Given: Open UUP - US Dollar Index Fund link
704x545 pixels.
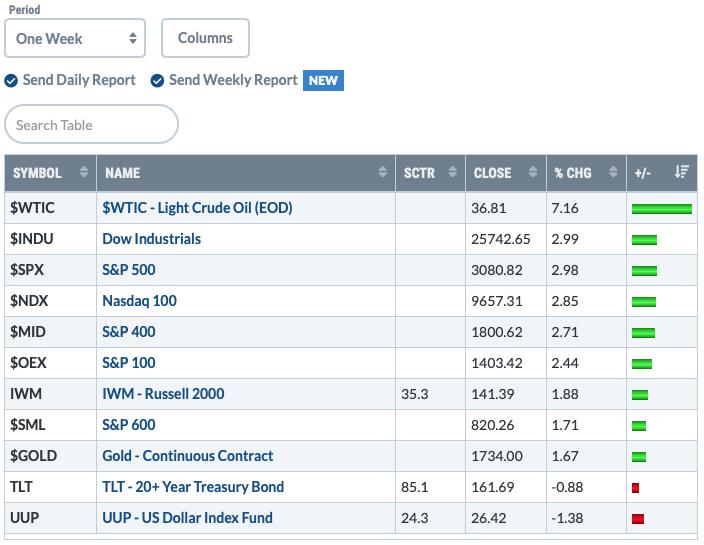Looking at the screenshot, I should coord(187,518).
